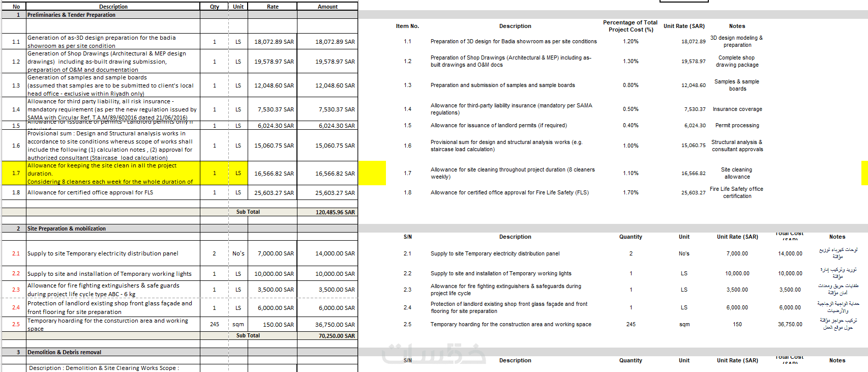Click the subtotal amount '70,250.00 SAR'

coord(337,336)
